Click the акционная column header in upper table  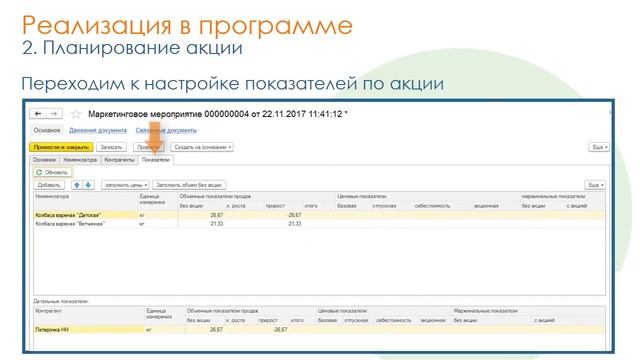click(x=487, y=206)
